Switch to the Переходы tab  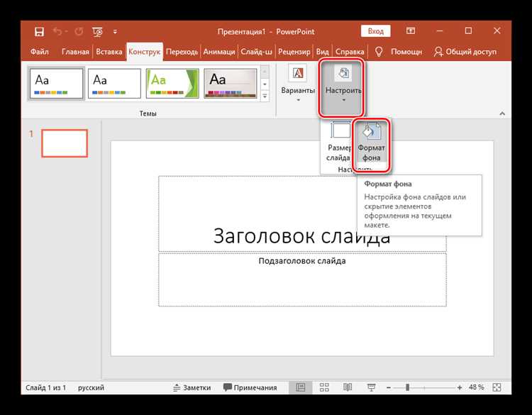click(182, 52)
